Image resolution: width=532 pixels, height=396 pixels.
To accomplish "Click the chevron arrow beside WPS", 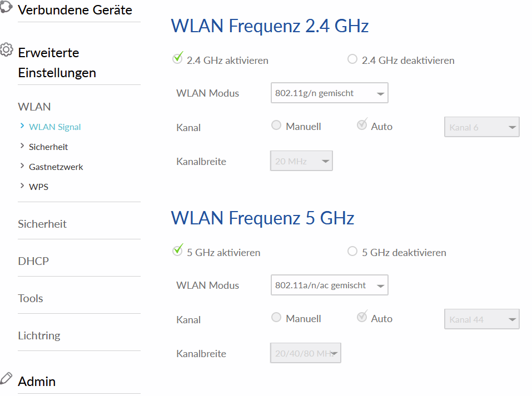I will coord(22,186).
